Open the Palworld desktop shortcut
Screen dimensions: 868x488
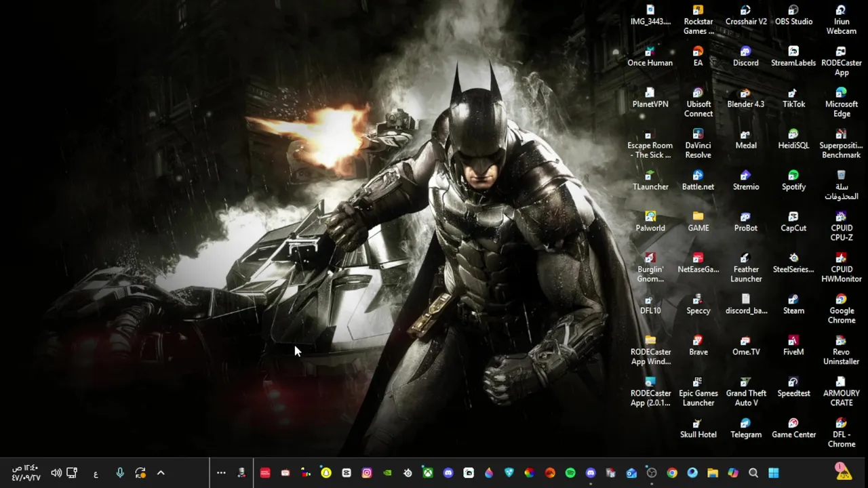pyautogui.click(x=650, y=222)
